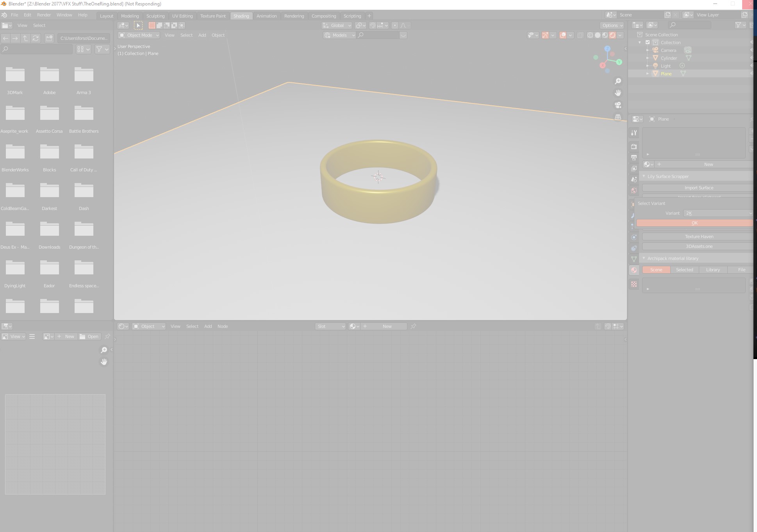Click the Texture Haven button
The width and height of the screenshot is (757, 532).
(x=698, y=237)
